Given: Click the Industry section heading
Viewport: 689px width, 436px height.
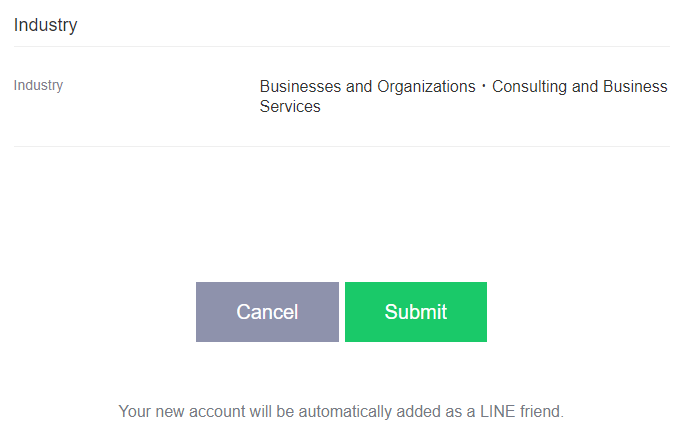Looking at the screenshot, I should pyautogui.click(x=45, y=25).
